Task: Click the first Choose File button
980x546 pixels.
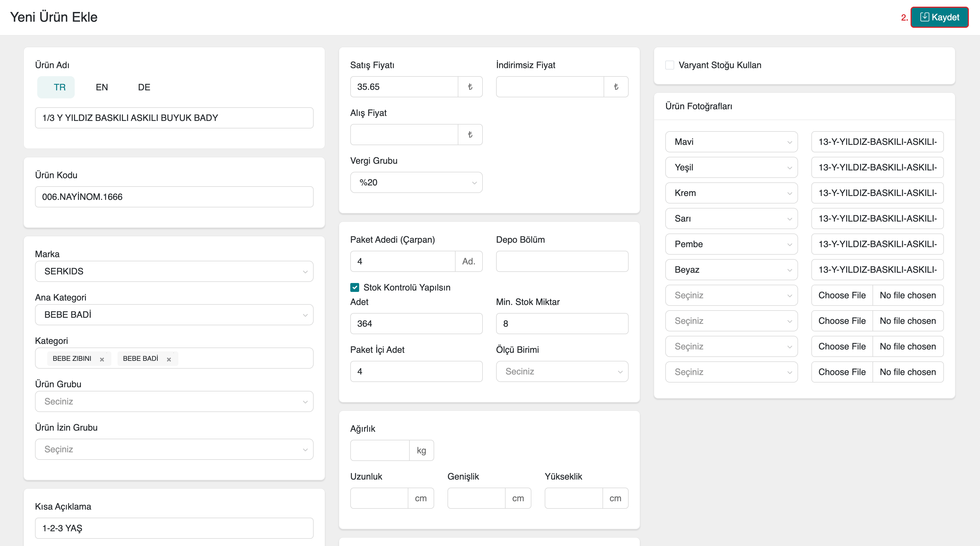Action: [x=841, y=295]
